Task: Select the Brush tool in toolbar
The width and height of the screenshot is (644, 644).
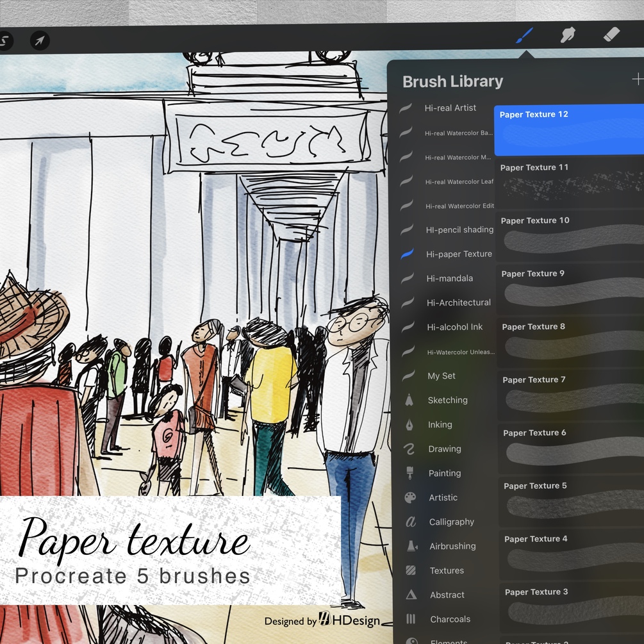Action: coord(524,36)
